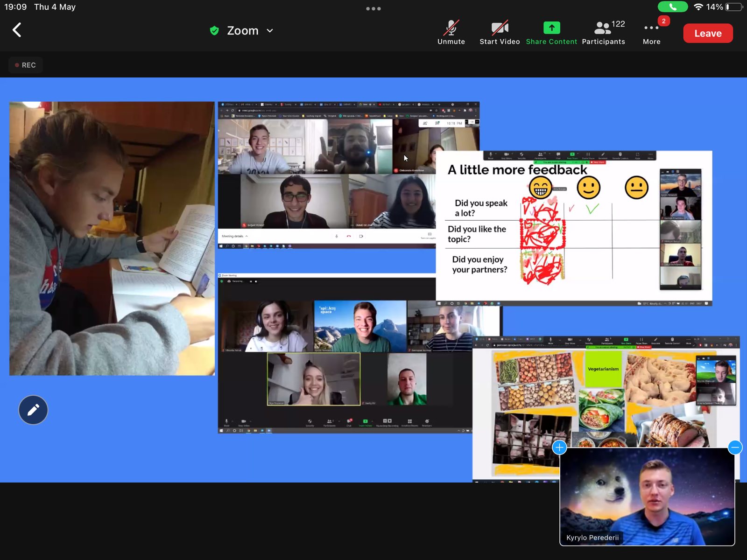Screen dimensions: 747x560
Task: Tap the blue minus to collapse the thumbnail
Action: tap(735, 448)
